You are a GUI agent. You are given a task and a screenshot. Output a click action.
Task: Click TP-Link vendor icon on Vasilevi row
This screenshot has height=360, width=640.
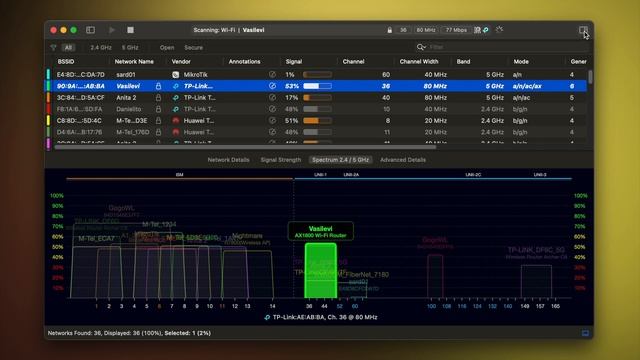[x=176, y=86]
